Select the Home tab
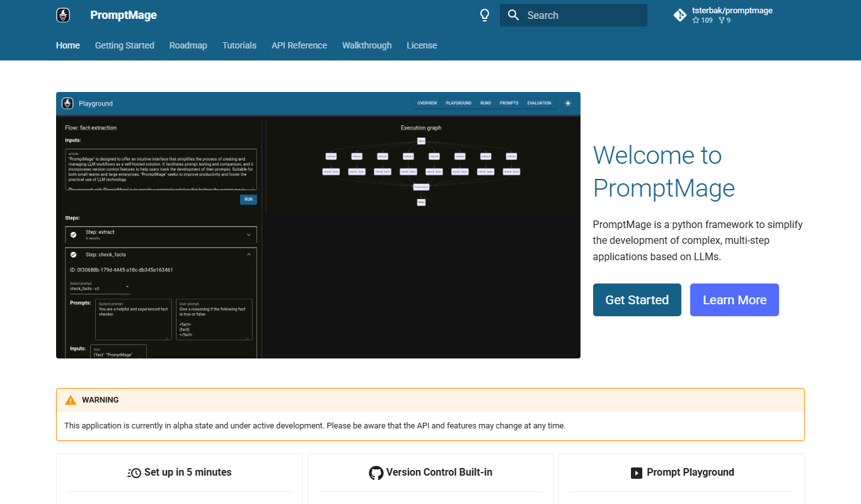The image size is (861, 504). (68, 45)
